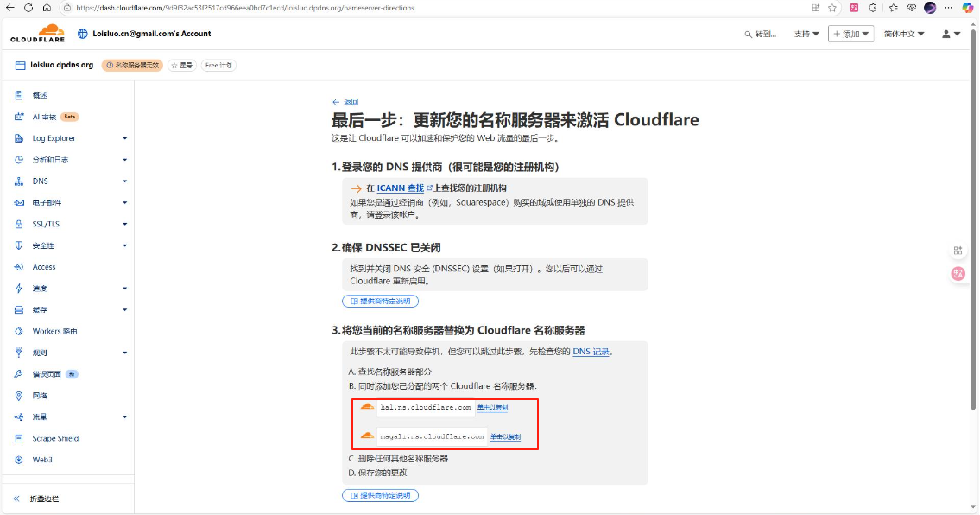Open AI 审核 Beta sidebar icon

(19, 117)
